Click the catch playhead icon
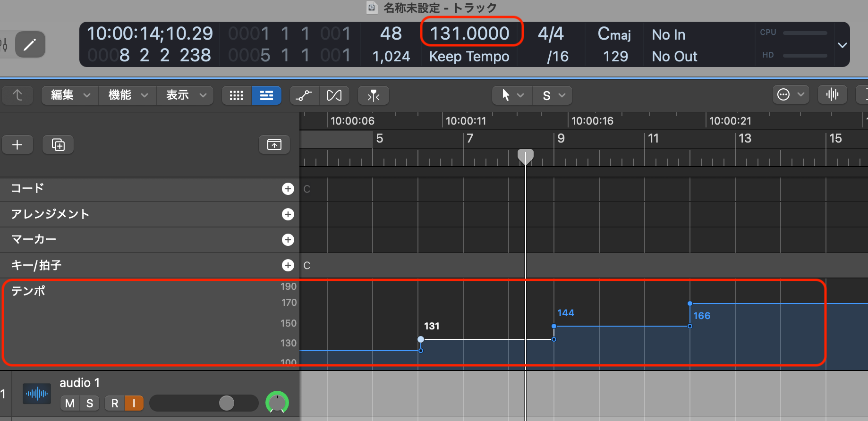Image resolution: width=868 pixels, height=421 pixels. [x=373, y=95]
